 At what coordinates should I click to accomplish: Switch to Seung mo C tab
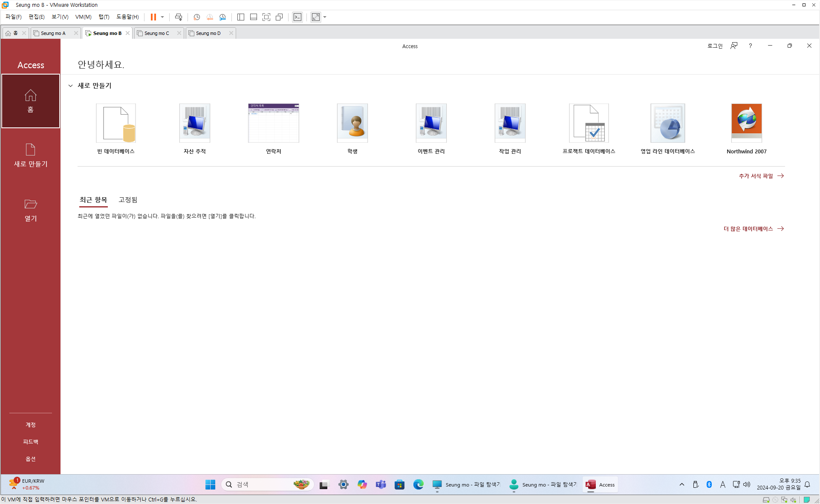[x=156, y=33]
